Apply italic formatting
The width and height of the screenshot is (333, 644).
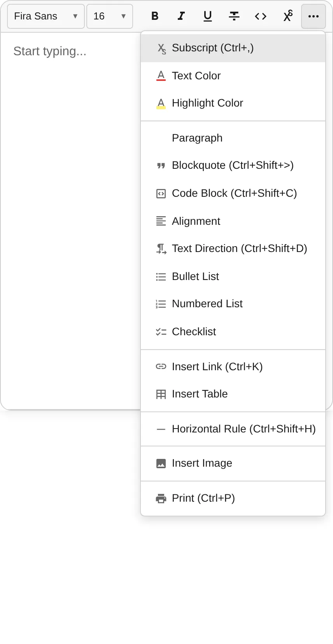(x=181, y=16)
